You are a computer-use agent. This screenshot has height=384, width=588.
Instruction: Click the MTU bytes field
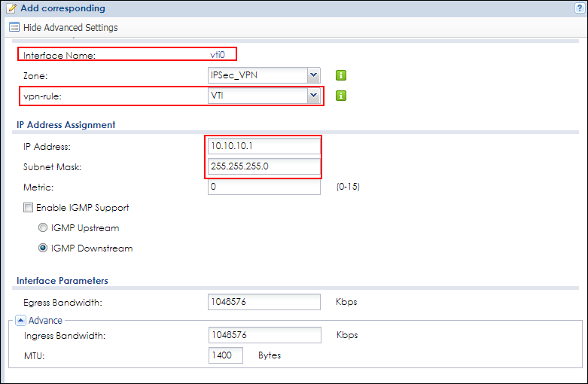coord(226,355)
